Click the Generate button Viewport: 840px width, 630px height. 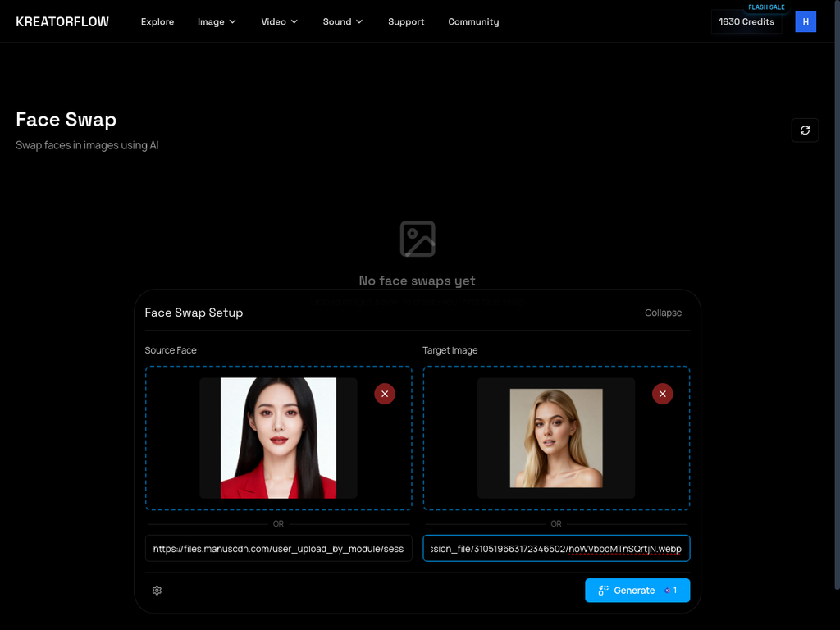pyautogui.click(x=637, y=590)
